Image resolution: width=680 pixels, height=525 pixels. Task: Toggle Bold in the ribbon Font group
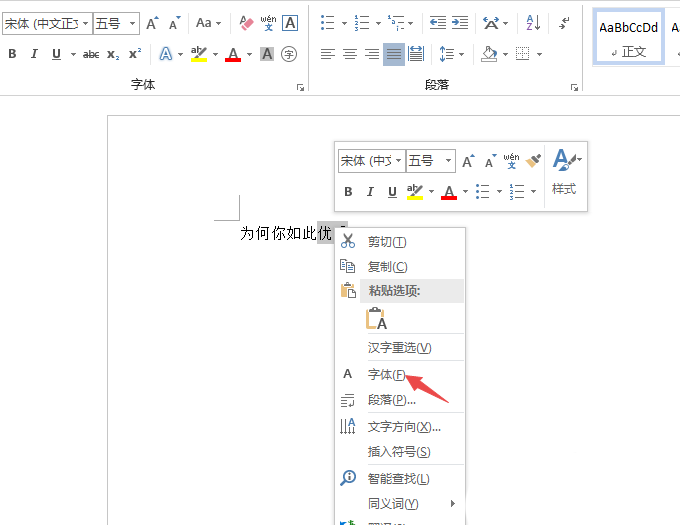point(12,54)
